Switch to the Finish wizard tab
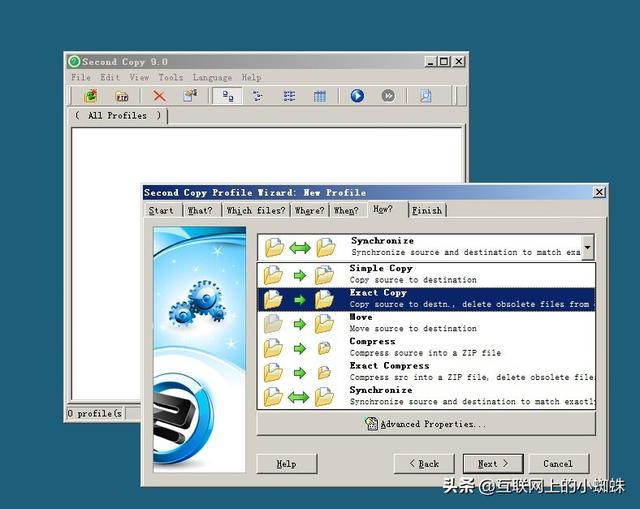640x509 pixels. point(427,211)
